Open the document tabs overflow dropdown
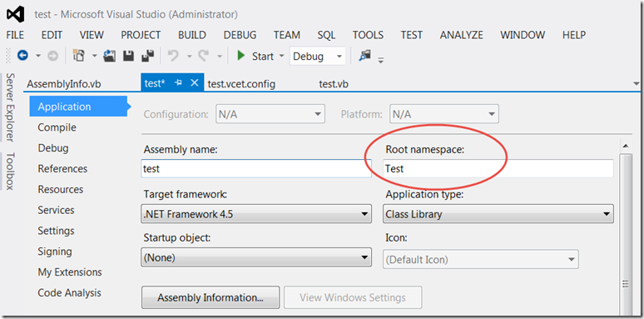This screenshot has height=319, width=644. [637, 83]
